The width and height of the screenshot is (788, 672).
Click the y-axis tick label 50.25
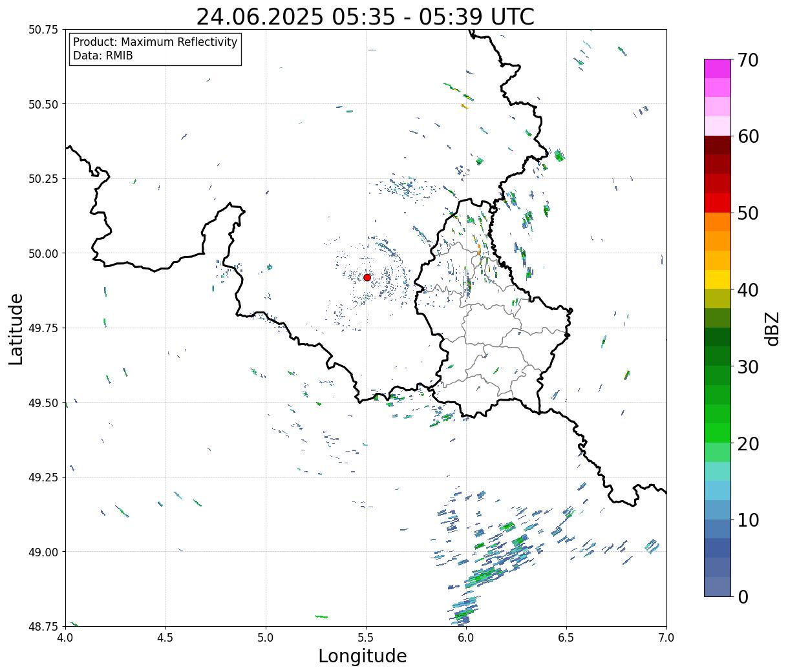point(43,179)
